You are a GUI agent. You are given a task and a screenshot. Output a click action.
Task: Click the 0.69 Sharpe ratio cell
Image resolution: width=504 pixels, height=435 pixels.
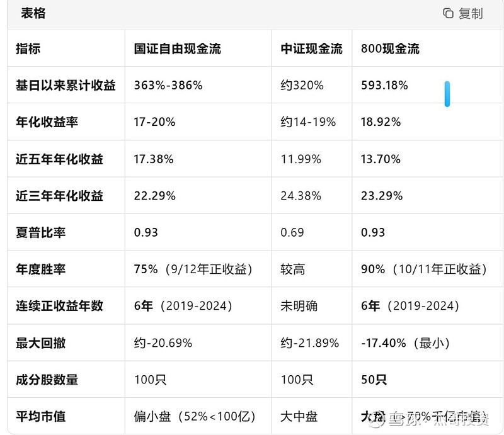pos(292,232)
